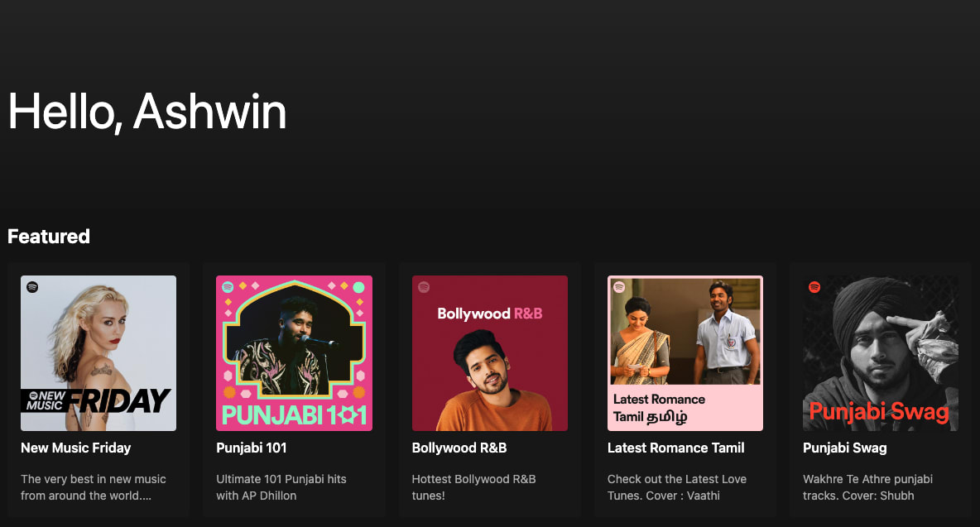Click Spotify logo on Punjabi Swag cover

pos(814,287)
